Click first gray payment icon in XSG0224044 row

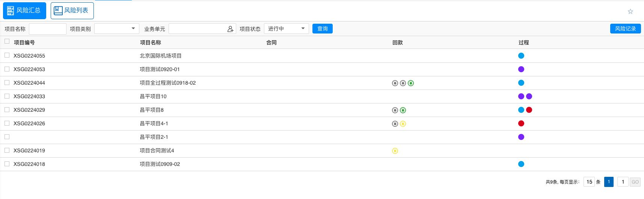click(x=395, y=83)
